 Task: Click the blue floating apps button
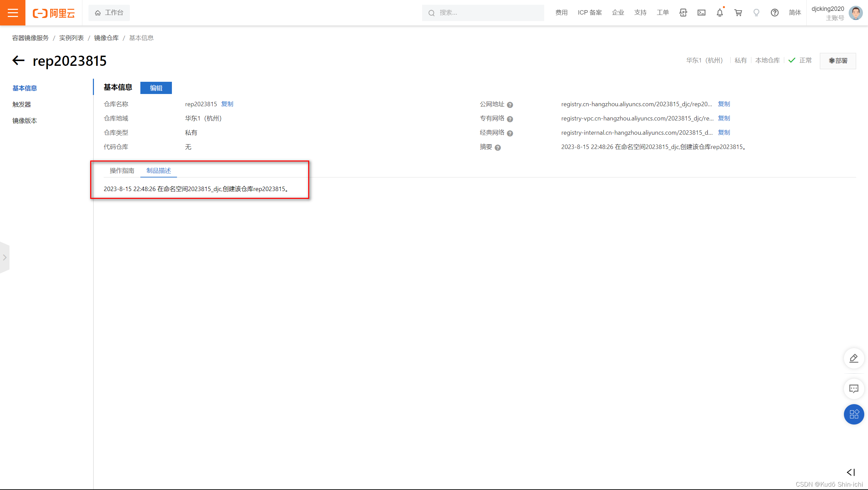[853, 414]
